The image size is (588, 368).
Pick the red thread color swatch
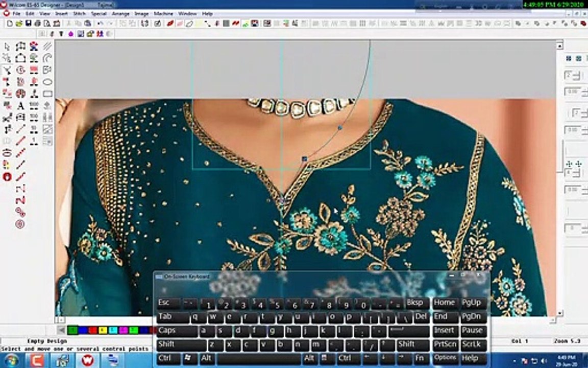click(93, 331)
